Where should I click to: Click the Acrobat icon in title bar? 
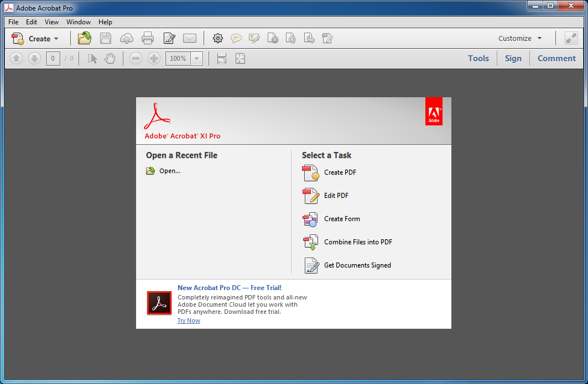(x=9, y=8)
